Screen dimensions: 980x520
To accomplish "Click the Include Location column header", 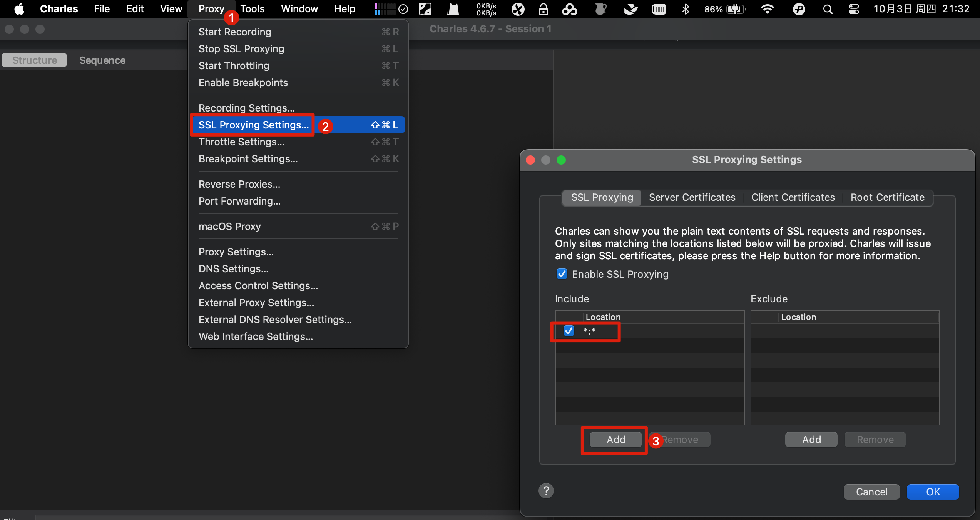I will tap(664, 317).
